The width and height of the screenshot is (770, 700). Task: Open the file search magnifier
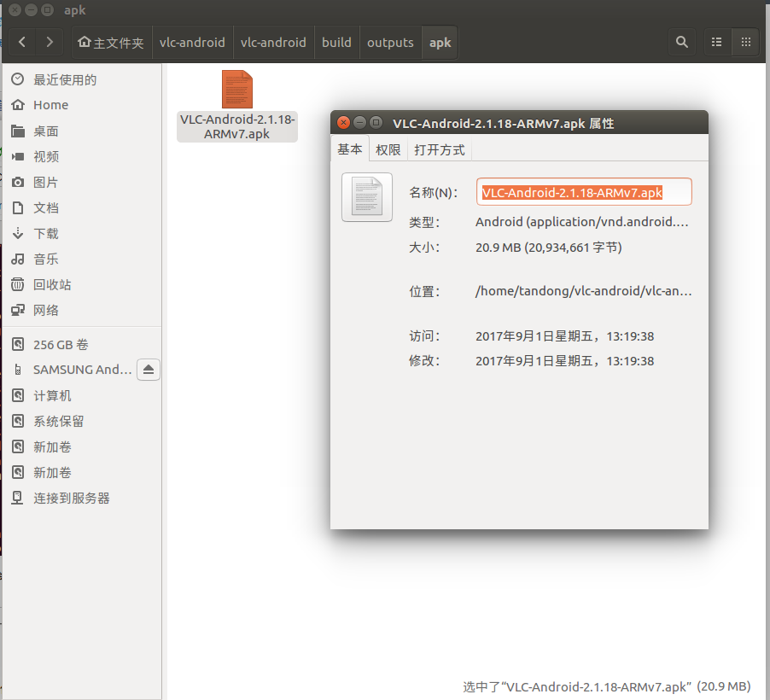[x=681, y=42]
